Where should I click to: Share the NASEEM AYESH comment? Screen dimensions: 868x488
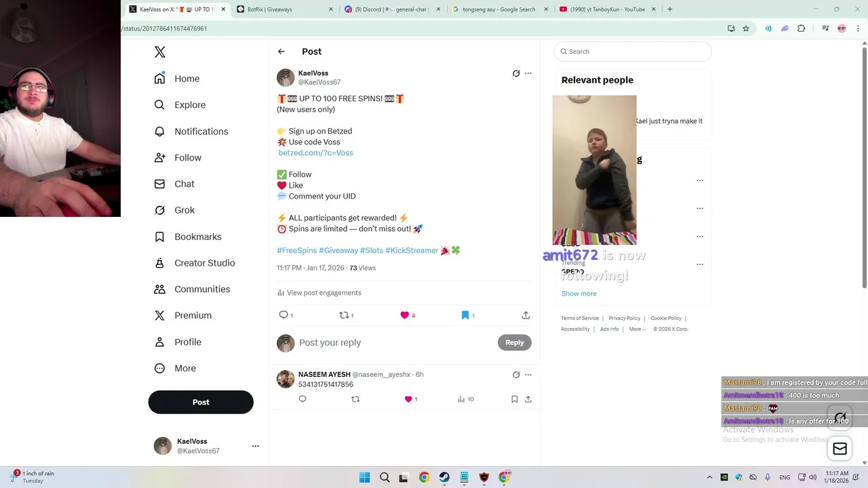pos(528,399)
